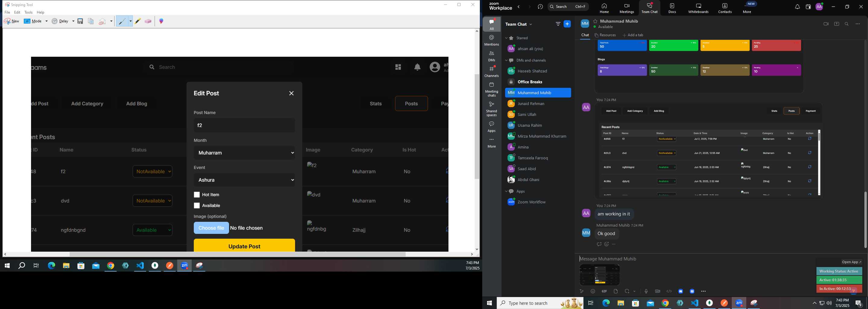Expand the Send Snip arrow options

(x=112, y=21)
